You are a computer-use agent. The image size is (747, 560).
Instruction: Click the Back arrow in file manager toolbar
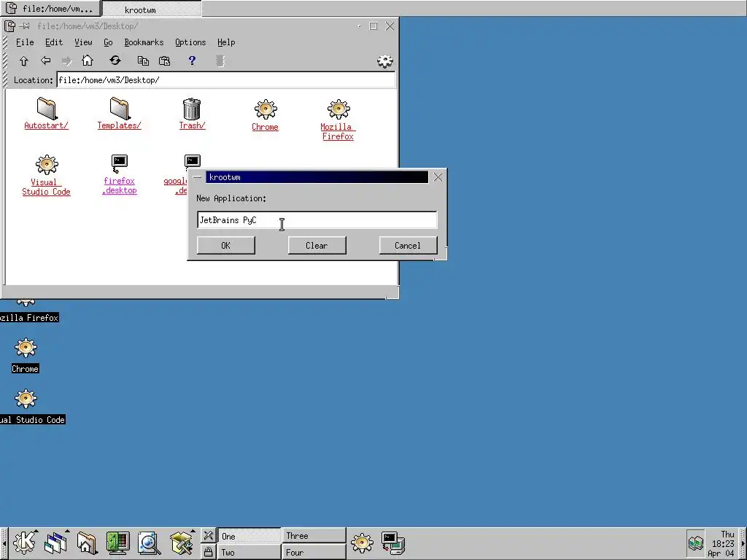tap(46, 61)
